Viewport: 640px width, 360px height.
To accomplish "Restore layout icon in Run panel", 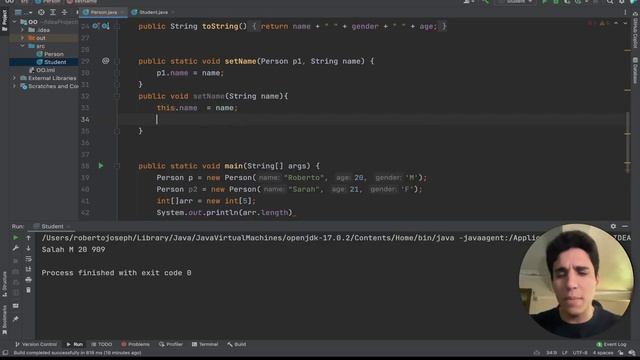I will (x=16, y=306).
